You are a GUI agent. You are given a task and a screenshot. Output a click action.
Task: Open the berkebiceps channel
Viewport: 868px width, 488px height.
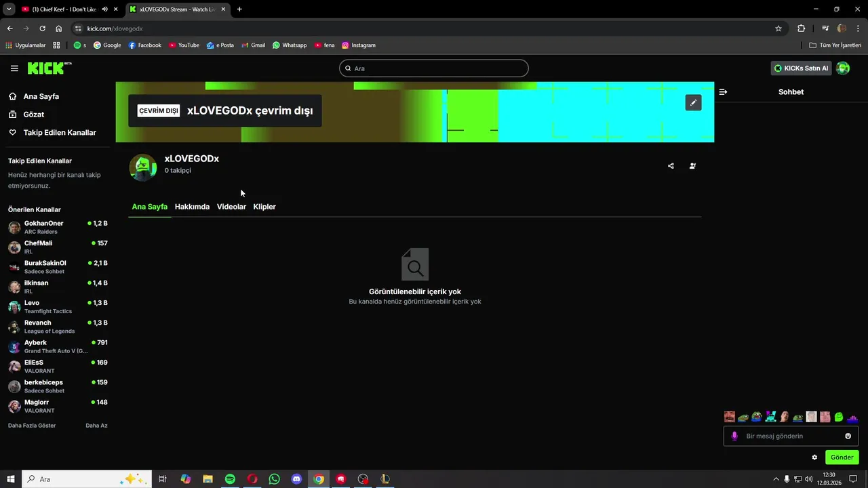point(58,386)
